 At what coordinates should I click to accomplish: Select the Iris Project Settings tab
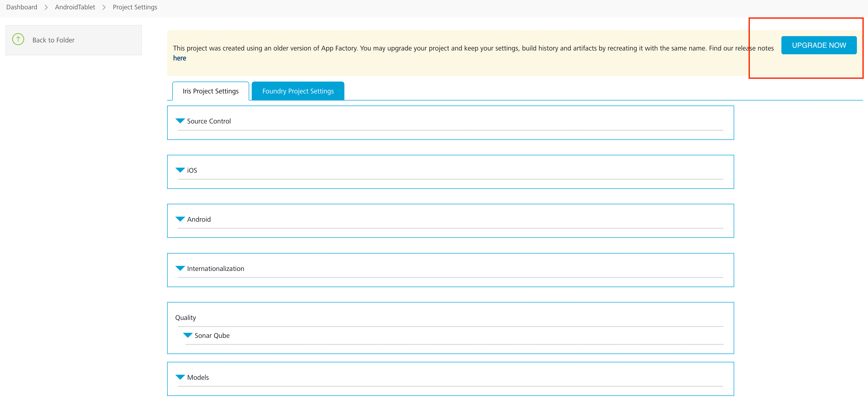coord(211,91)
